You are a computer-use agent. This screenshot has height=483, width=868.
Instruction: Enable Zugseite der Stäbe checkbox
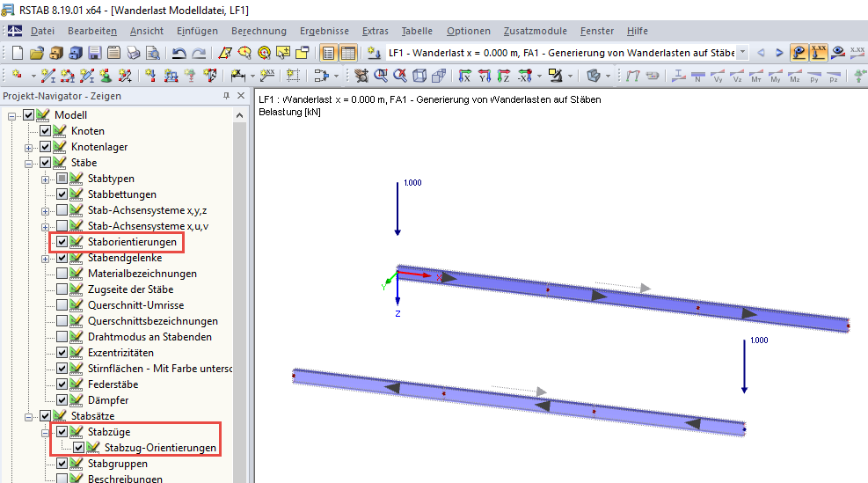(62, 289)
